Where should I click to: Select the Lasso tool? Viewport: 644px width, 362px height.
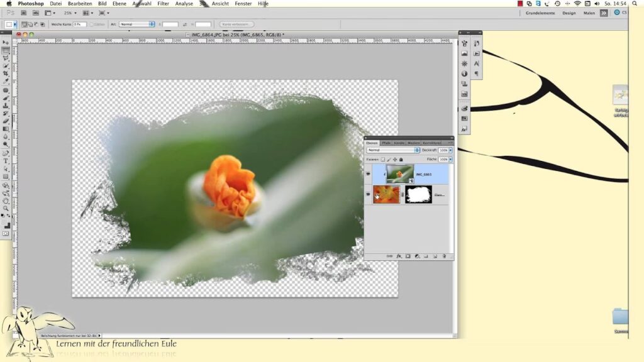(6, 58)
